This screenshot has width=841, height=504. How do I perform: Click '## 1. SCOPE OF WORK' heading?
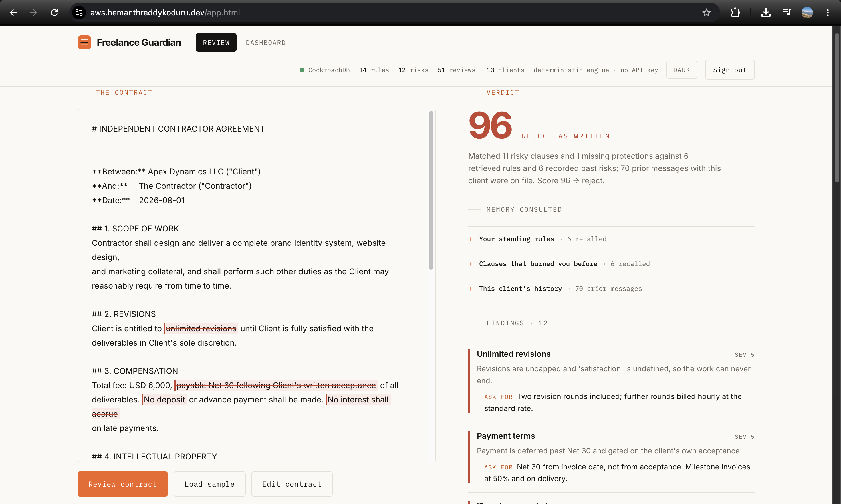tap(135, 229)
